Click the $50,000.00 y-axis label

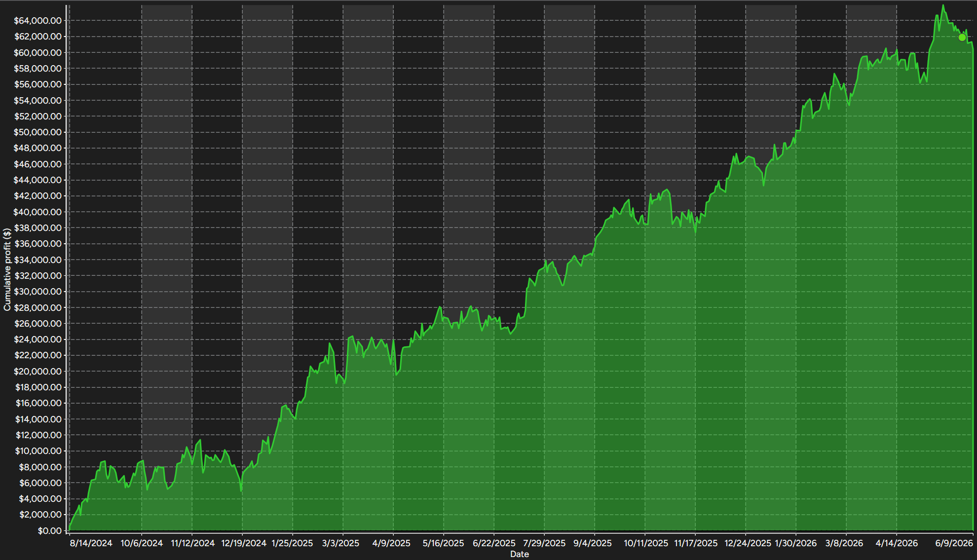coord(38,132)
